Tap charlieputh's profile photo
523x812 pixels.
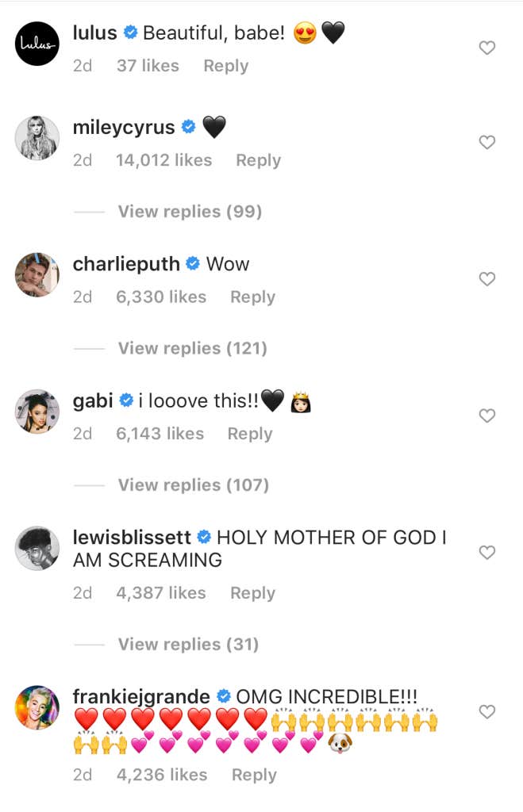tap(37, 275)
